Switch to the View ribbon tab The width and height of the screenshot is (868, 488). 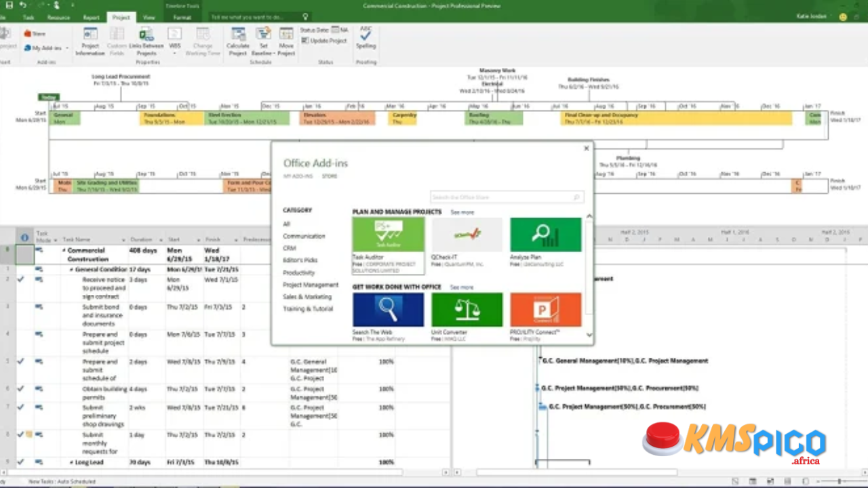pyautogui.click(x=149, y=18)
